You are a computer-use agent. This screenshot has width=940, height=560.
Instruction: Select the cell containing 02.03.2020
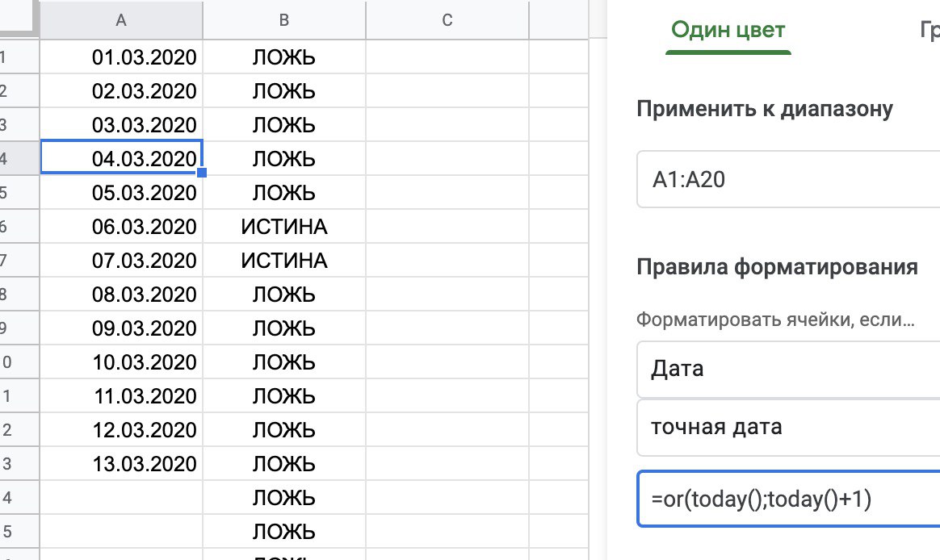point(121,92)
